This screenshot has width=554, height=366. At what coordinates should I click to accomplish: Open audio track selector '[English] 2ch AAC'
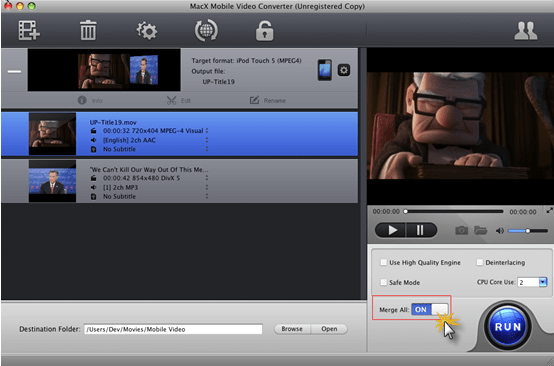coord(207,140)
